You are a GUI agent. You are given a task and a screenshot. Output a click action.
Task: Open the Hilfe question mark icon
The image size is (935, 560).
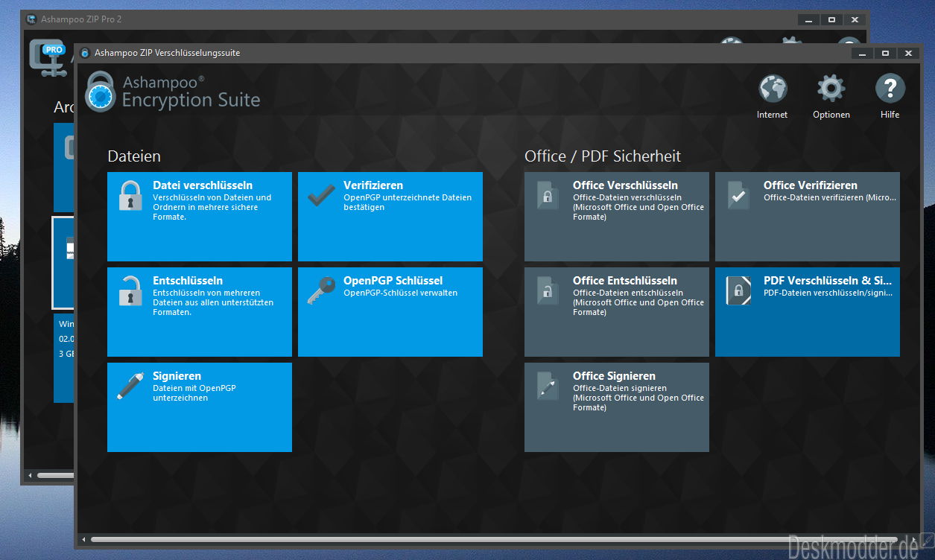(890, 89)
